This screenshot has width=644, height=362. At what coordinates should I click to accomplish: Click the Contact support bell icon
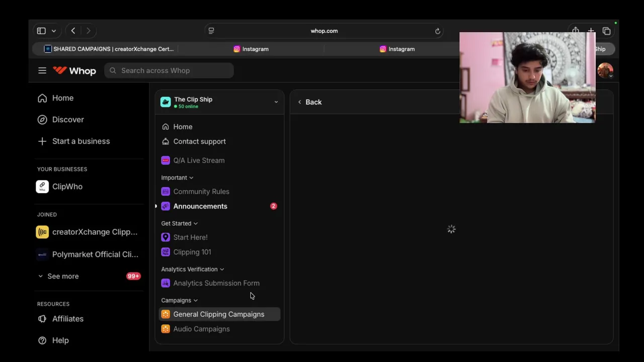pyautogui.click(x=166, y=141)
